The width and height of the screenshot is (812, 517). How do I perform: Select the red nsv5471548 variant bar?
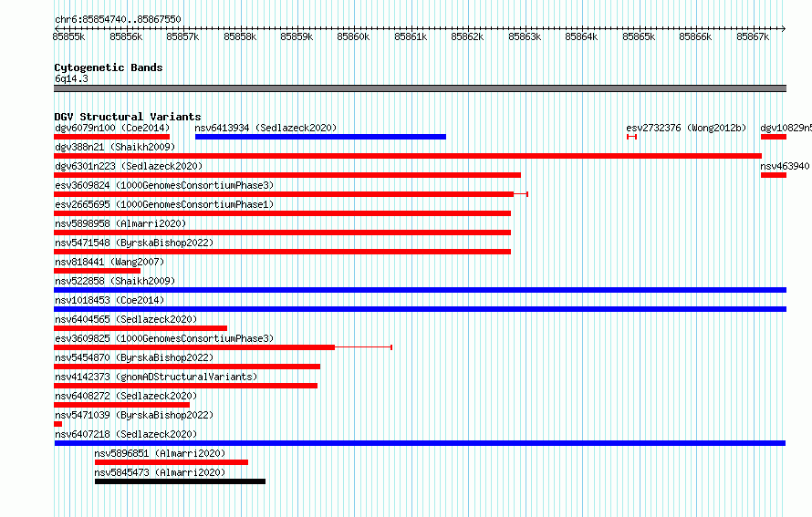point(282,252)
